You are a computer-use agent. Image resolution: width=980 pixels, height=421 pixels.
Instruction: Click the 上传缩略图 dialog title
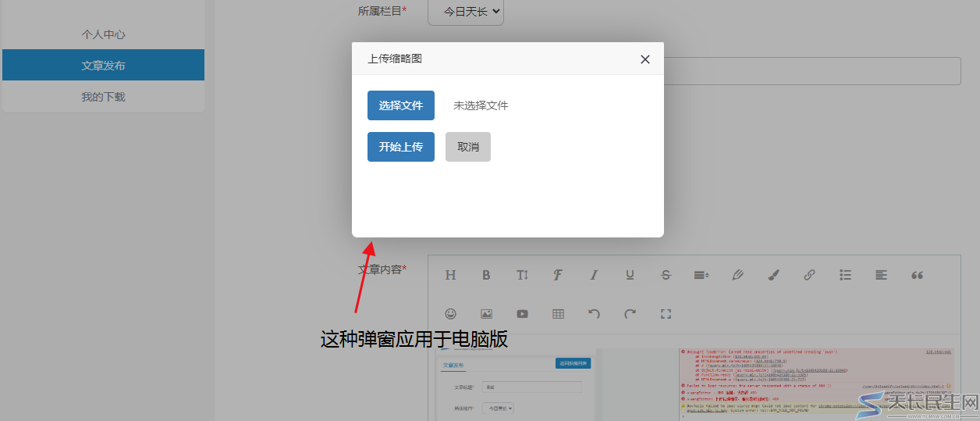tap(395, 59)
